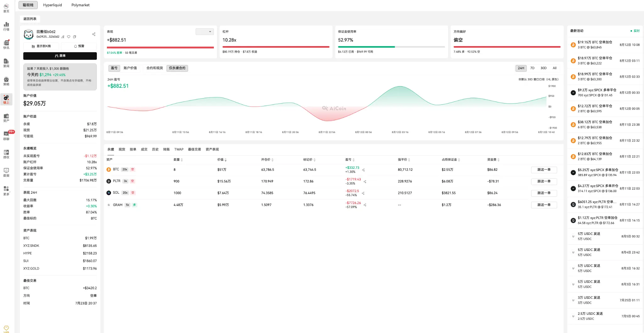Open the 现货 spot tab in positions panel

pyautogui.click(x=122, y=149)
